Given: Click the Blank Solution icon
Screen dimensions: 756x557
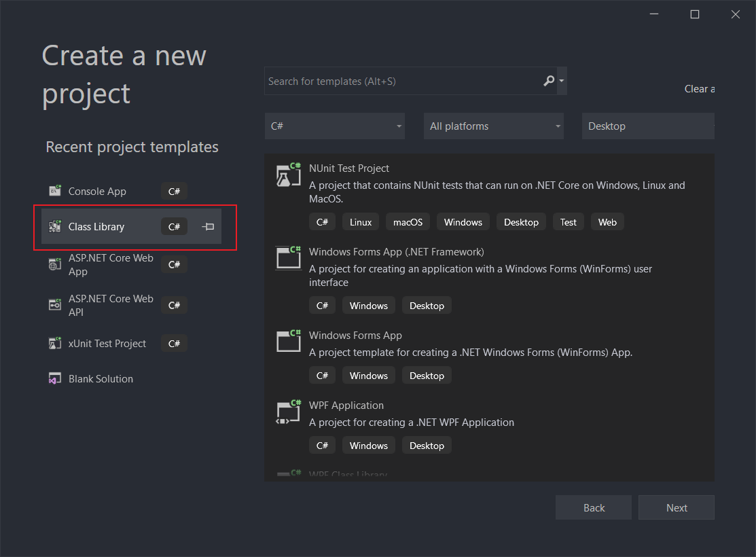Looking at the screenshot, I should coord(54,378).
